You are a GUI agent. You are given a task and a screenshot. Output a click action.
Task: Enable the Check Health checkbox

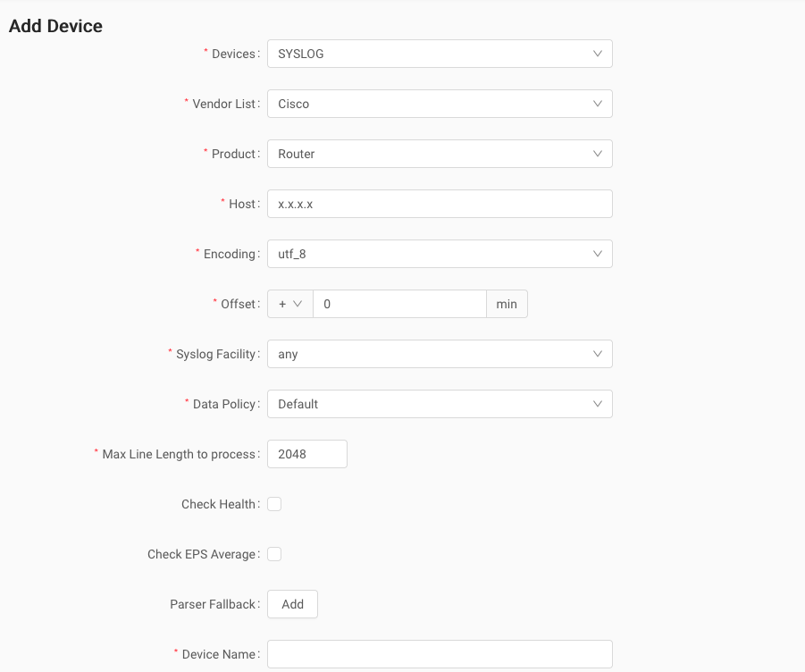[x=274, y=504]
